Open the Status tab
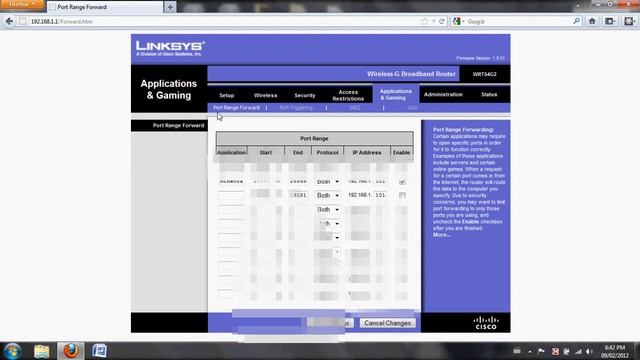 (x=489, y=94)
